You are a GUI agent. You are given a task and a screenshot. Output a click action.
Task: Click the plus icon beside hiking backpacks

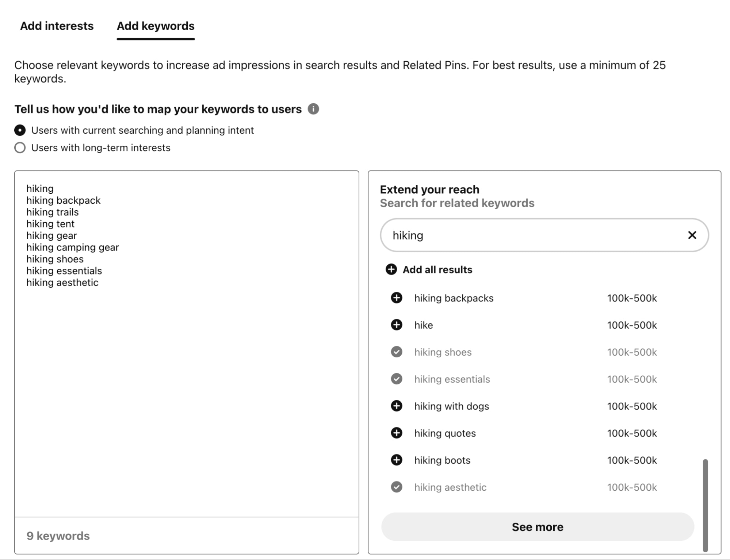point(397,298)
